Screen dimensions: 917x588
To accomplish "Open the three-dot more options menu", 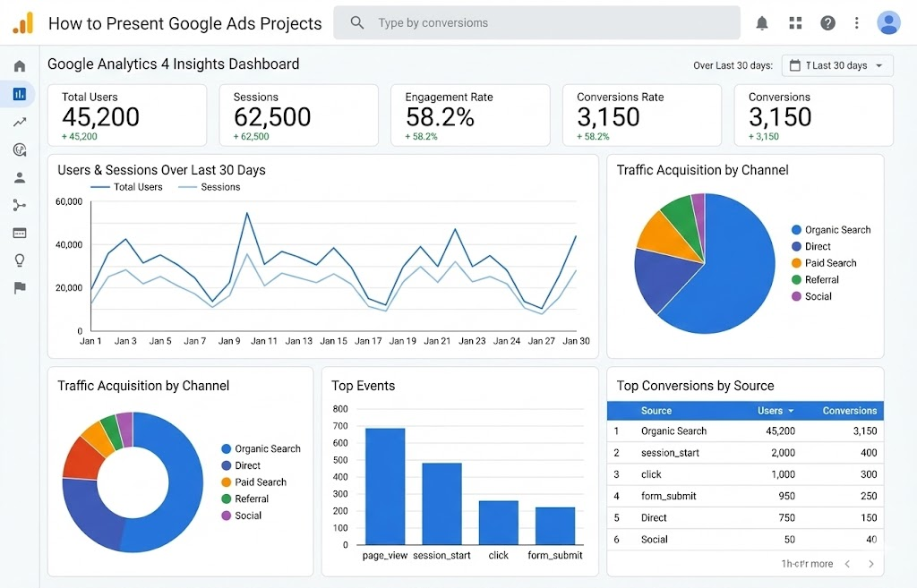I will [x=857, y=23].
